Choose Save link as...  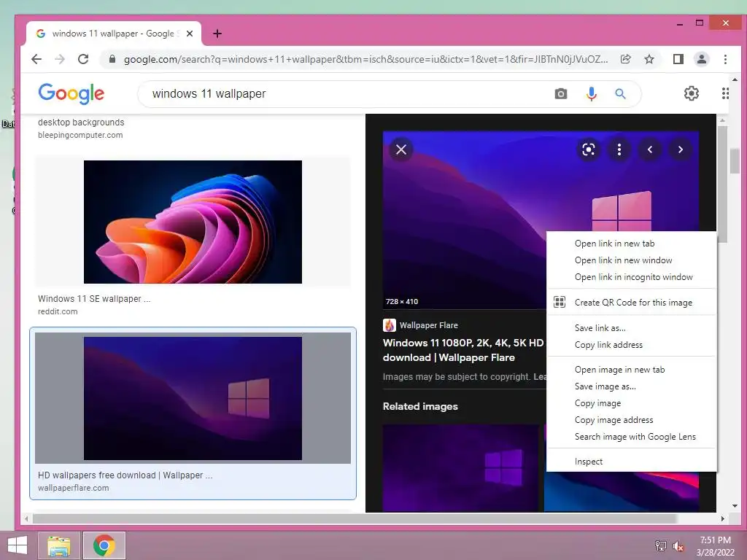coord(632,328)
